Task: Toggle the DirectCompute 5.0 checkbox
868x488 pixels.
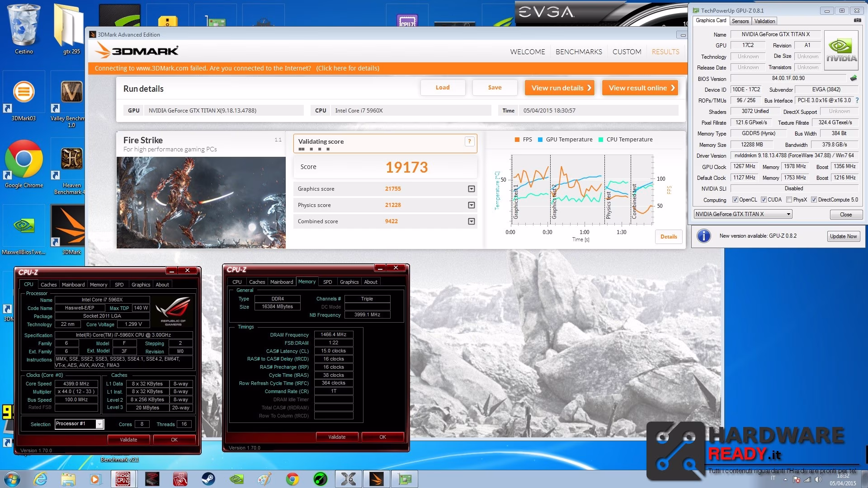Action: [x=814, y=200]
